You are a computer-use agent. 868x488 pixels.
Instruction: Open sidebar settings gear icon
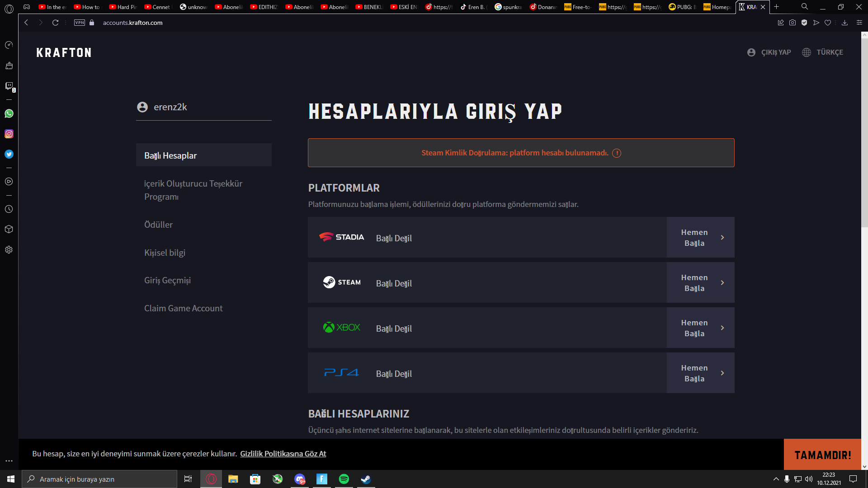(x=9, y=250)
